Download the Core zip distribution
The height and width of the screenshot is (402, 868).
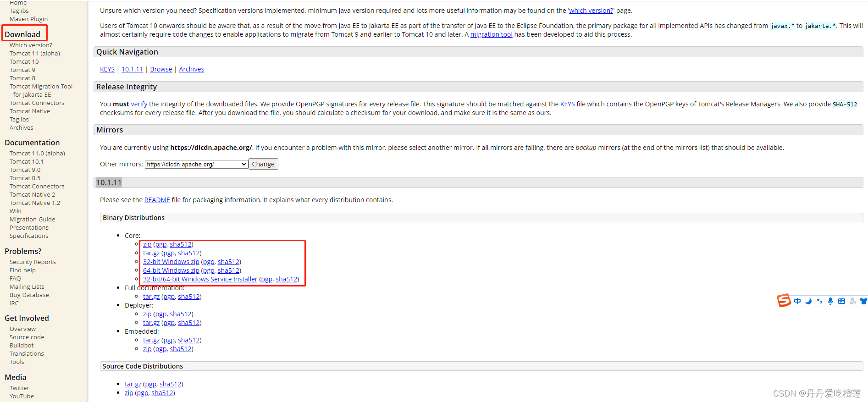(x=147, y=244)
